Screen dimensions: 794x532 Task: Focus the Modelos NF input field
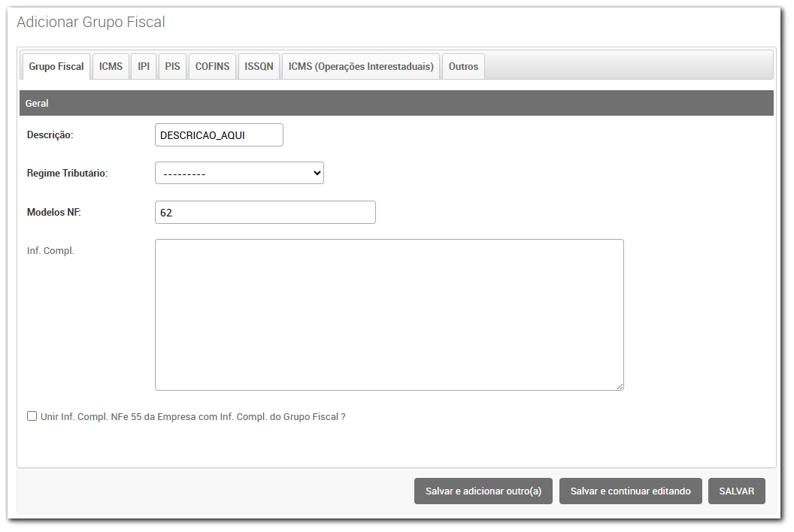(x=265, y=213)
